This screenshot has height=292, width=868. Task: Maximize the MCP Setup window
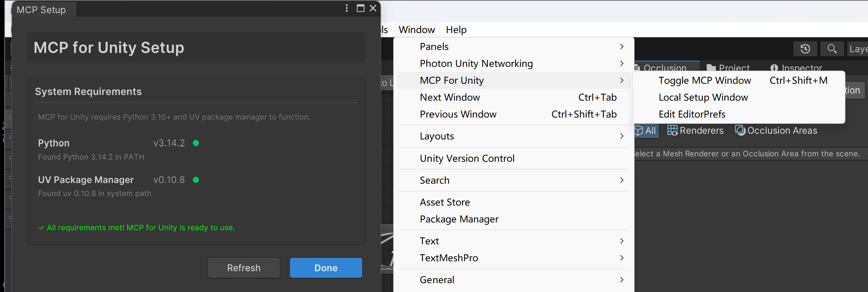tap(361, 8)
